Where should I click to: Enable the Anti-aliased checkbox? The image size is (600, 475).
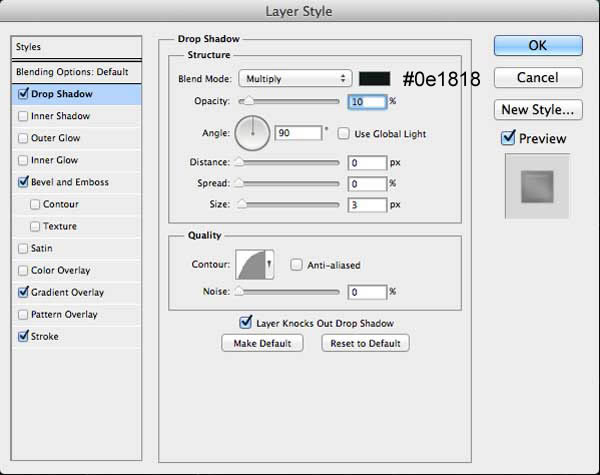296,265
